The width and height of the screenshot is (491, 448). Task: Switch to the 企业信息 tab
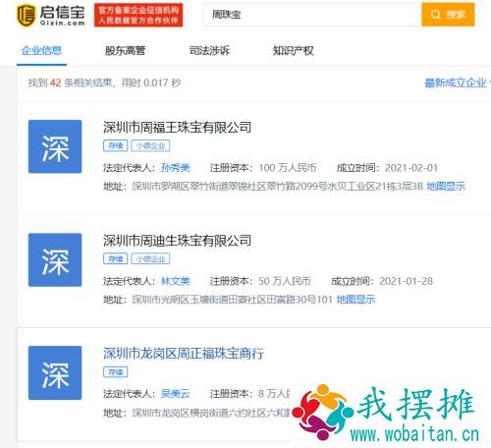41,50
